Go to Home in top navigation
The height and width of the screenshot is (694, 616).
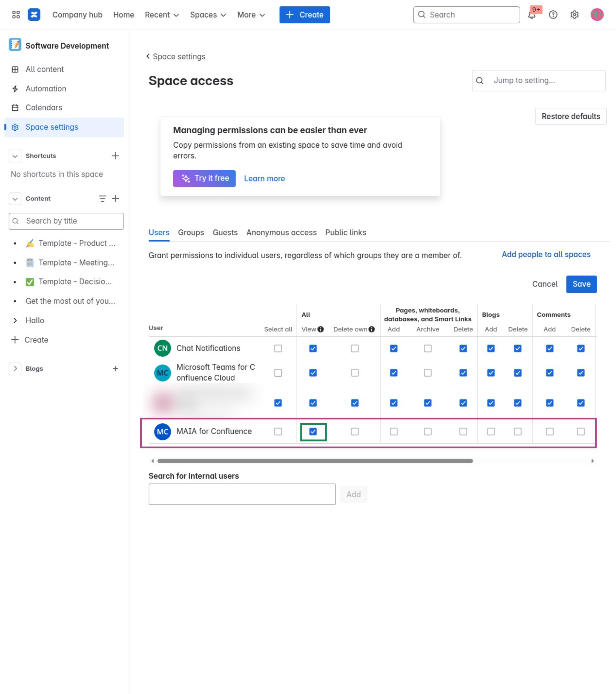point(124,14)
